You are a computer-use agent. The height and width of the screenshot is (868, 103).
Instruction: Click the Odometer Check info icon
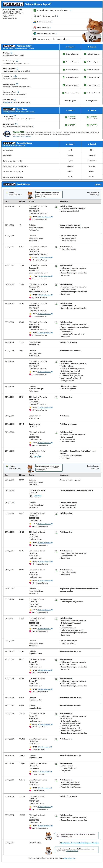[16, 77]
